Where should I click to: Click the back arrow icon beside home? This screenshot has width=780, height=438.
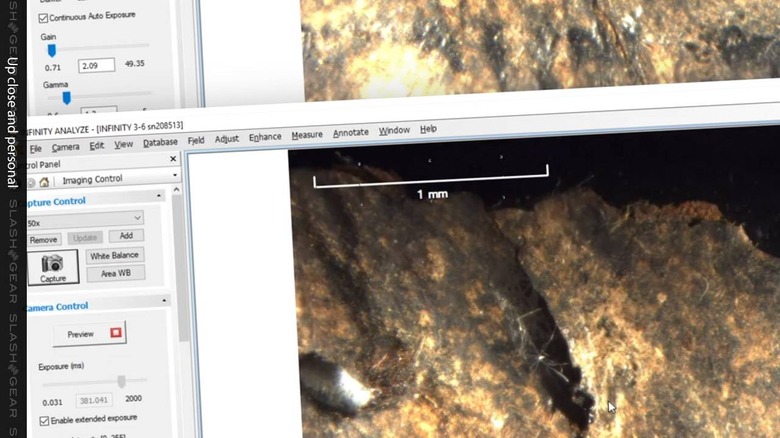click(x=31, y=183)
